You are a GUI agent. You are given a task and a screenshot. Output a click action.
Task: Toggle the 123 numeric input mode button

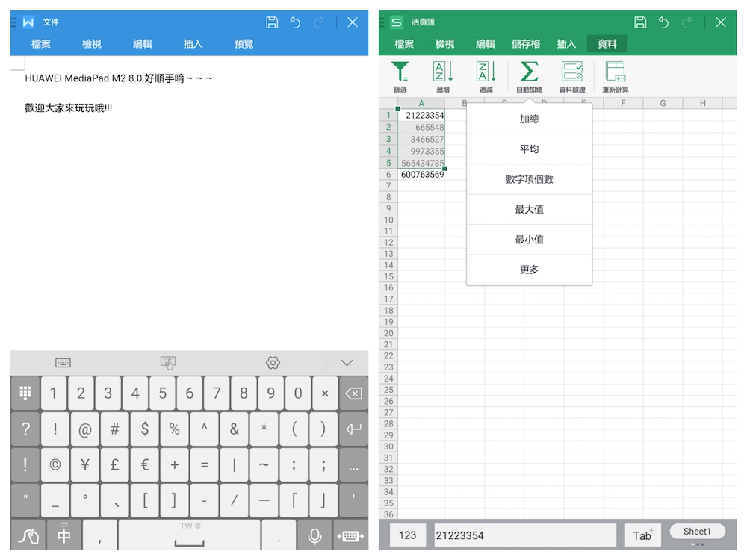[408, 535]
